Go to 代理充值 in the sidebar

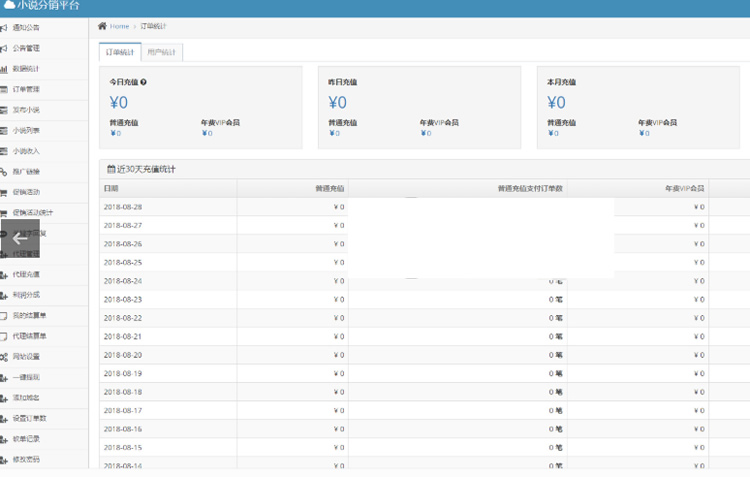click(x=27, y=274)
